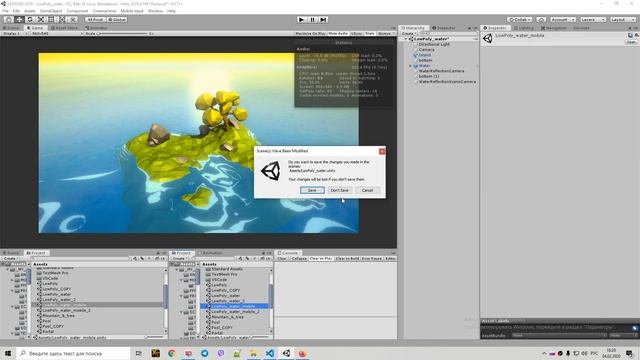Image resolution: width=640 pixels, height=360 pixels.
Task: Open the game view resolution dropdown
Action: tap(56, 33)
